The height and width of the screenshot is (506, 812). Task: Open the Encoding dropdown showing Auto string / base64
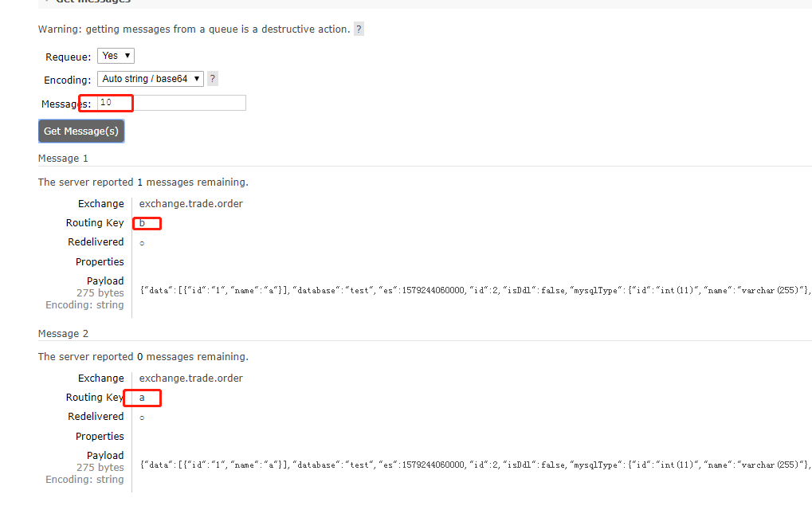coord(150,78)
